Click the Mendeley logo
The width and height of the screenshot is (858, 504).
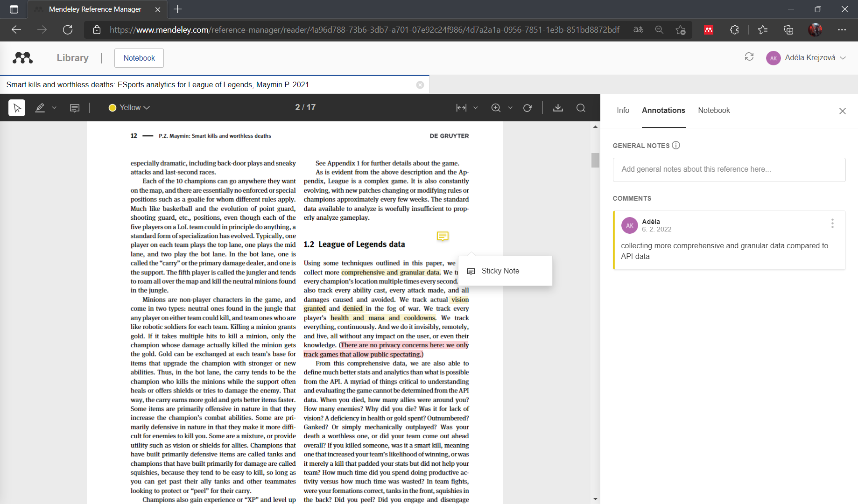point(22,58)
